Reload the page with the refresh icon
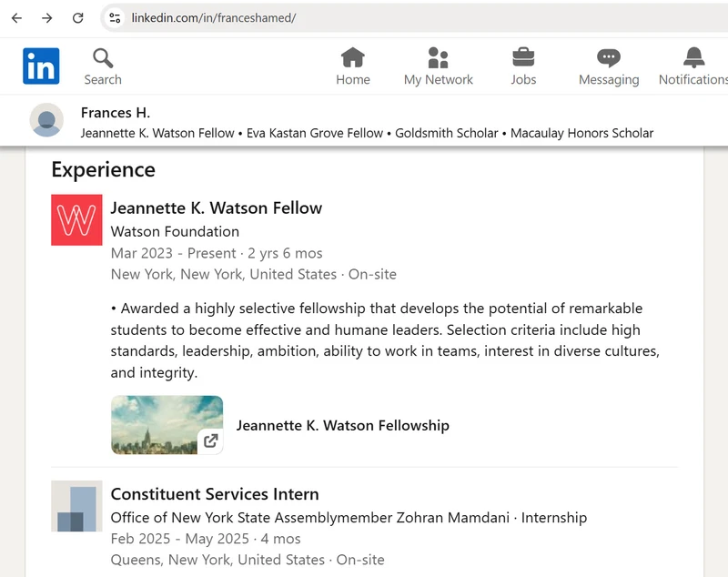 (x=78, y=16)
